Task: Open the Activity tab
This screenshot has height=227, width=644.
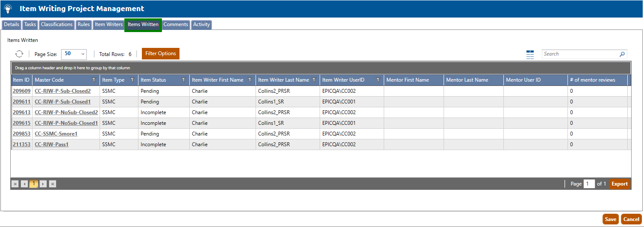Action: [x=201, y=24]
